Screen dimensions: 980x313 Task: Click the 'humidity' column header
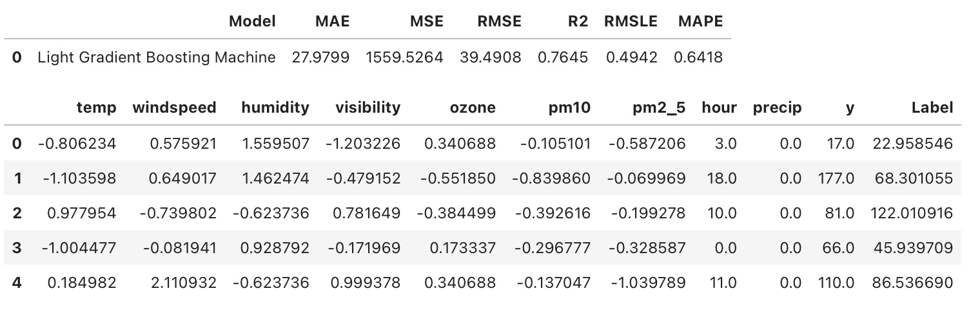[x=275, y=108]
